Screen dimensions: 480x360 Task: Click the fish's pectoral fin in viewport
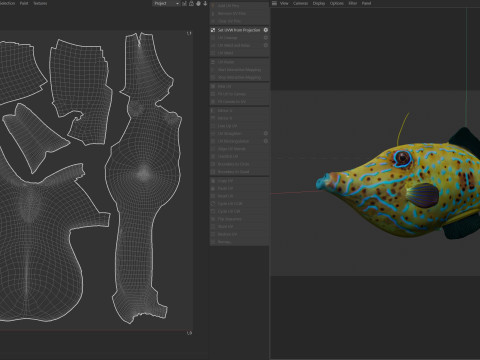(423, 195)
